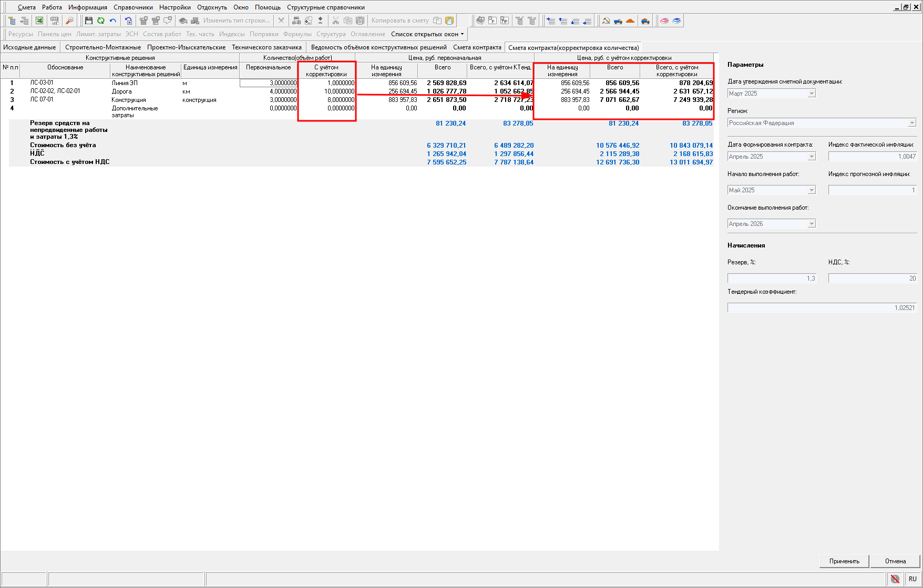Expand the documentation approval date dropdown
Screen dimensions: 923x588
[812, 94]
